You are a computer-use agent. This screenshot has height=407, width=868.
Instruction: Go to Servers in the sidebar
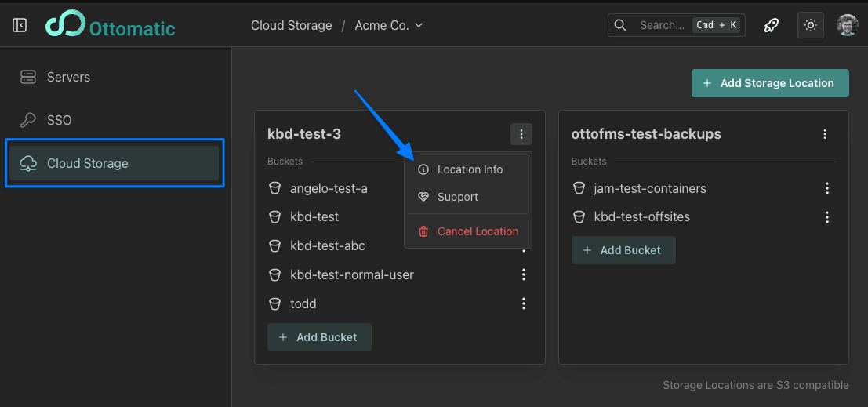[68, 77]
